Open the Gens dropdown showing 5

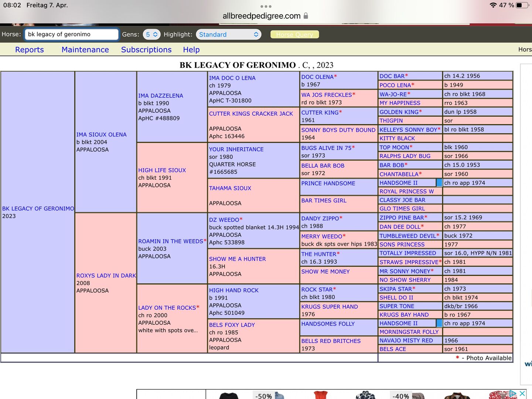[x=151, y=34]
